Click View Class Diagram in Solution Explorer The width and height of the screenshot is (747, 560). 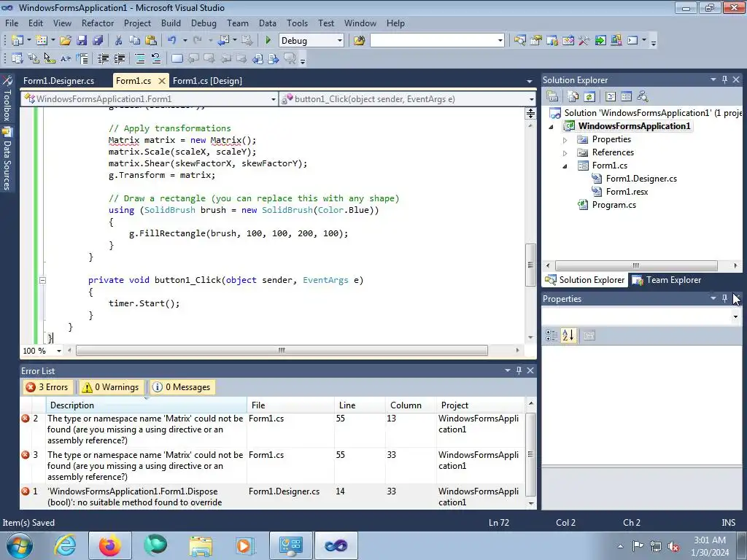(x=642, y=97)
